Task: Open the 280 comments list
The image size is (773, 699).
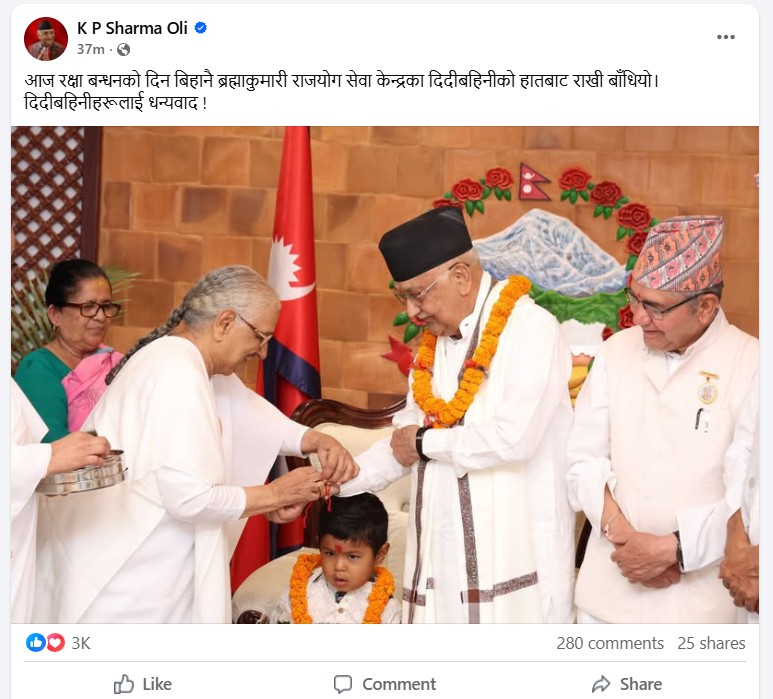Action: (610, 643)
